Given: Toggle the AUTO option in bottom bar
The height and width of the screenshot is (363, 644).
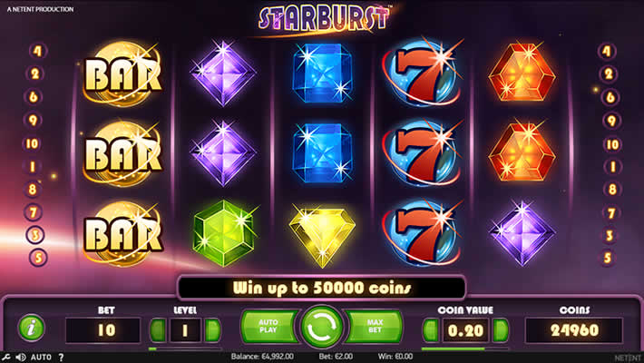Looking at the screenshot, I should point(41,357).
